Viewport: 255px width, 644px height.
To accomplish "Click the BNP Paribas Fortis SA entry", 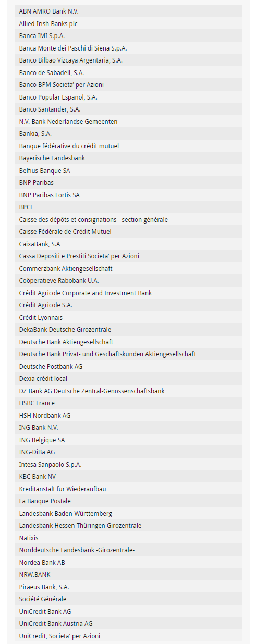I will 128,195.
